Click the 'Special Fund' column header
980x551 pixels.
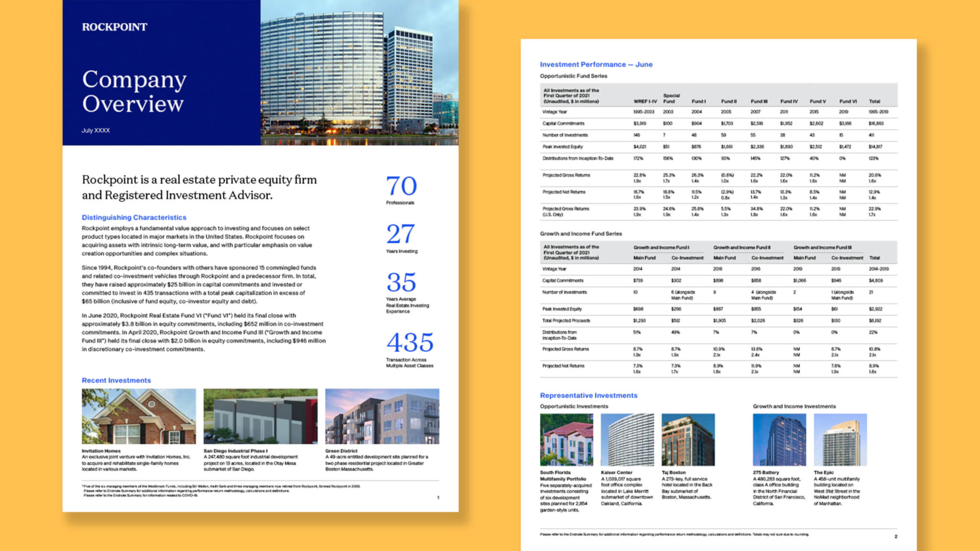(x=671, y=99)
